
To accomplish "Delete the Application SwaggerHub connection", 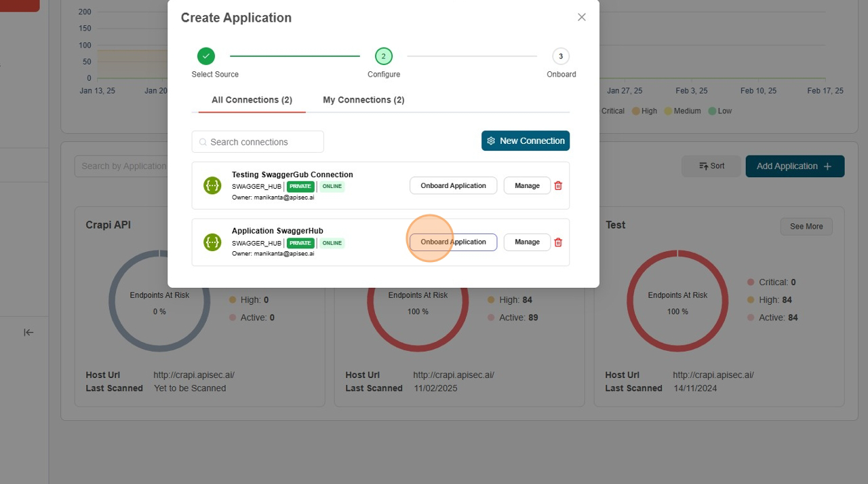I will (x=558, y=242).
